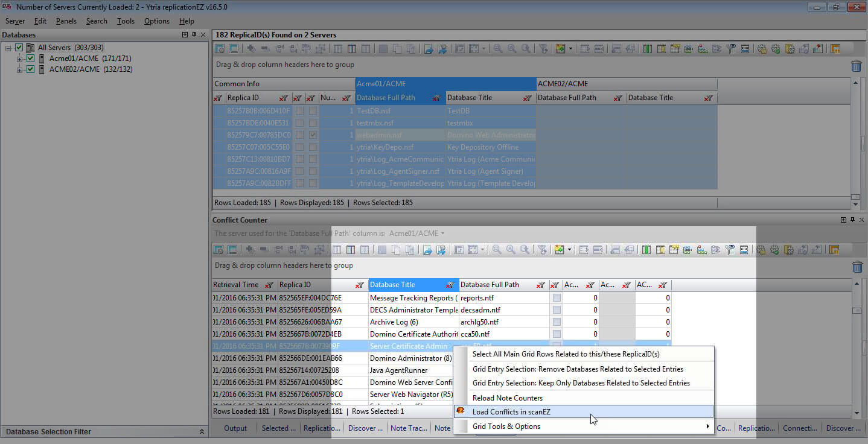Toggle the first checkbox in TestDB.nsf row
The height and width of the screenshot is (444, 868).
(x=299, y=111)
